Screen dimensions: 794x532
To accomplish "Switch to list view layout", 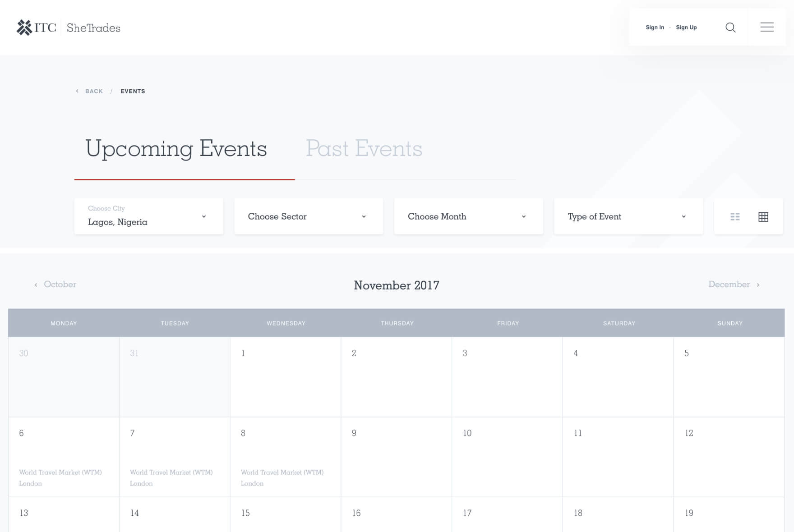I will 735,217.
